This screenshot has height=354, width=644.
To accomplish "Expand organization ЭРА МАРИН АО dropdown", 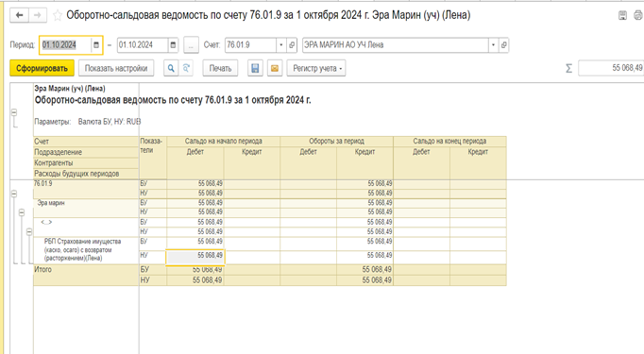I will (x=493, y=45).
